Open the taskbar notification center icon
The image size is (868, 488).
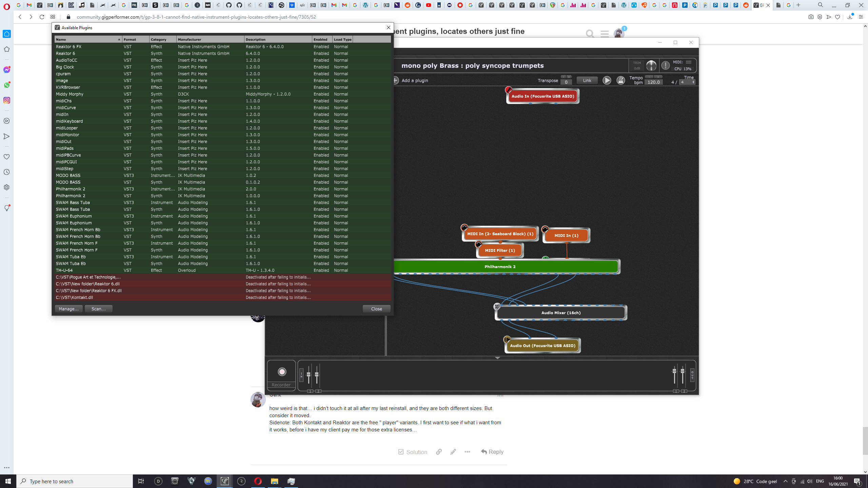coord(857,481)
